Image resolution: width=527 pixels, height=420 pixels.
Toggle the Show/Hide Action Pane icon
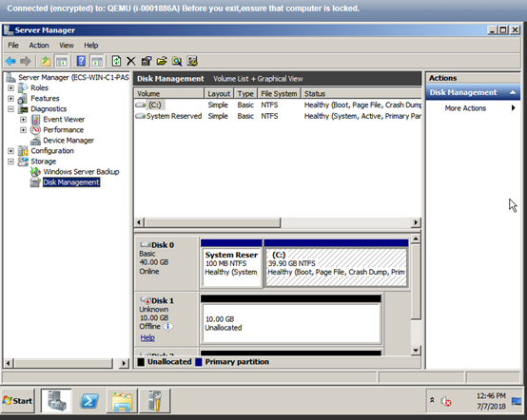tap(97, 62)
